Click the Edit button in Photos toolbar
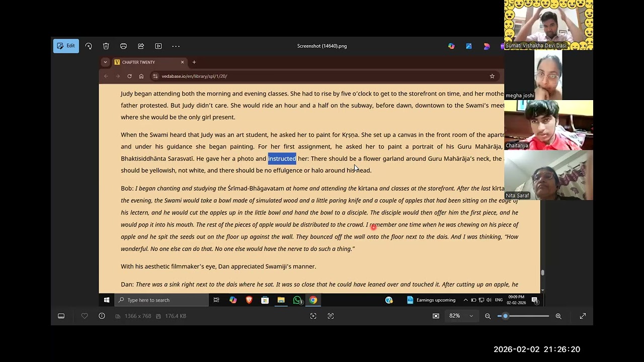This screenshot has width=644, height=362. click(x=66, y=46)
